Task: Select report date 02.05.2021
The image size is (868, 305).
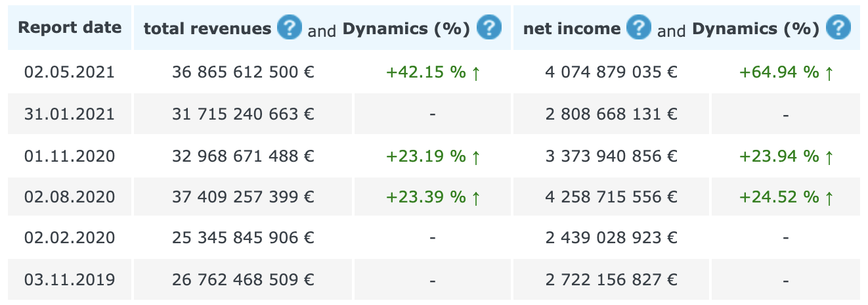Action: pyautogui.click(x=70, y=72)
